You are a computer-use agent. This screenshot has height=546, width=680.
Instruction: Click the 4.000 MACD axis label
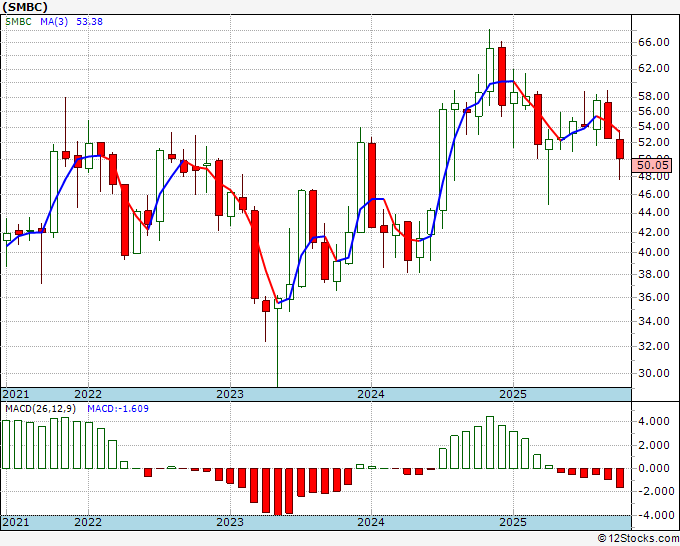(654, 421)
